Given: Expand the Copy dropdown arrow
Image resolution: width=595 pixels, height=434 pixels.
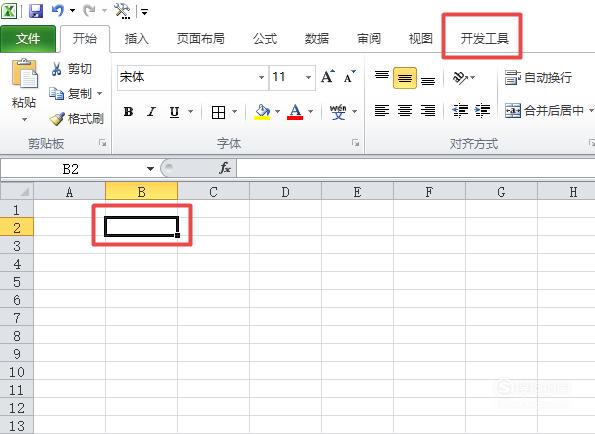Looking at the screenshot, I should (100, 93).
